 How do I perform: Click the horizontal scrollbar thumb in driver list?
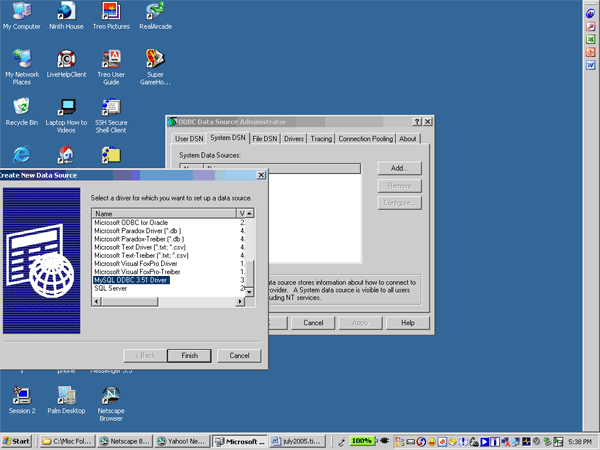(x=129, y=302)
